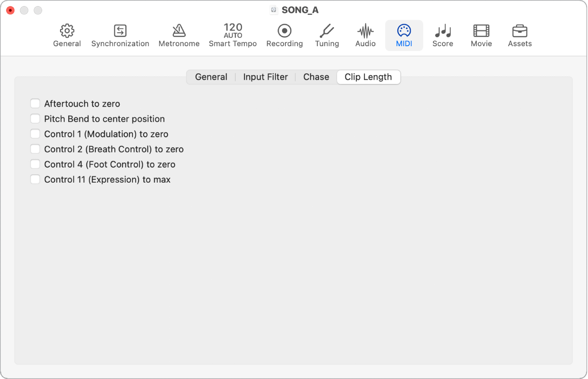Open the Assets settings pane
The width and height of the screenshot is (588, 379).
coord(519,35)
